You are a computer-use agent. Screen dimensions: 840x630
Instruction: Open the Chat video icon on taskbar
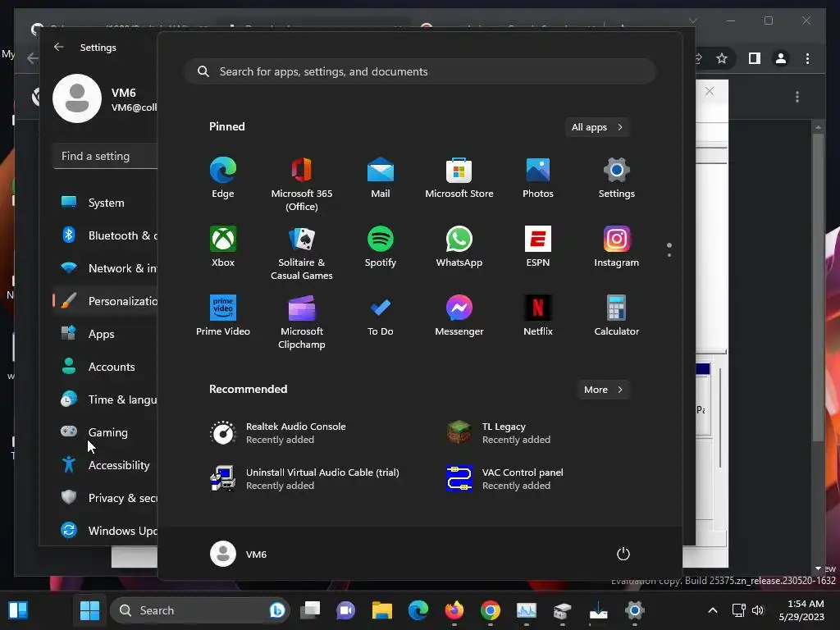(x=346, y=609)
